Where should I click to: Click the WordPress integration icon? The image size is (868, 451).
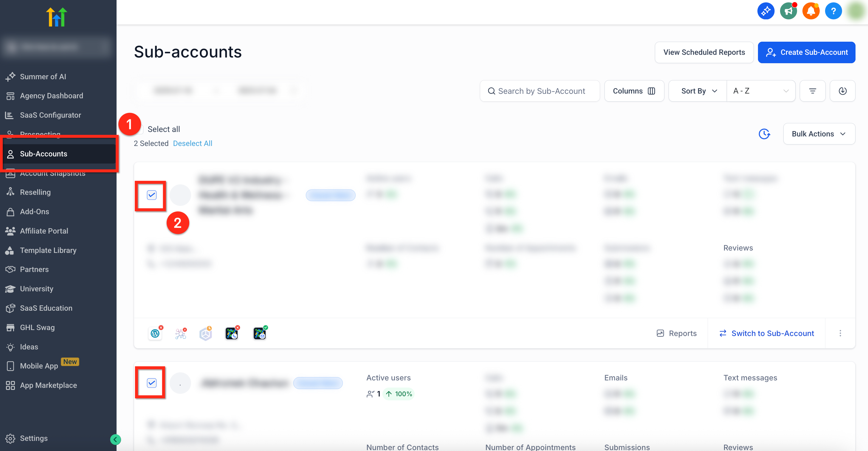[x=155, y=333]
